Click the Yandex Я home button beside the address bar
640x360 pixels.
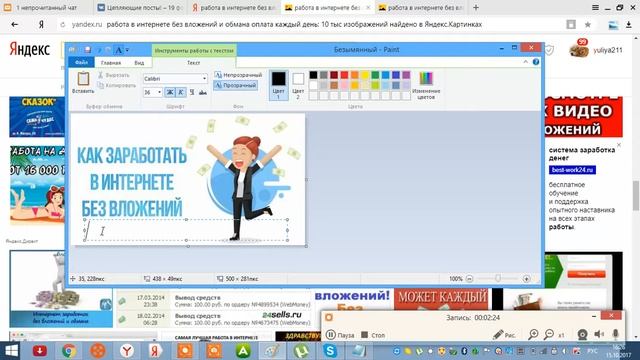pos(41,24)
